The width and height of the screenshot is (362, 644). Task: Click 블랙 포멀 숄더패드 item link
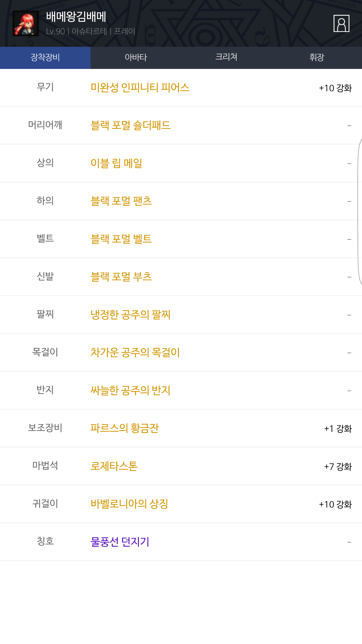(x=130, y=125)
